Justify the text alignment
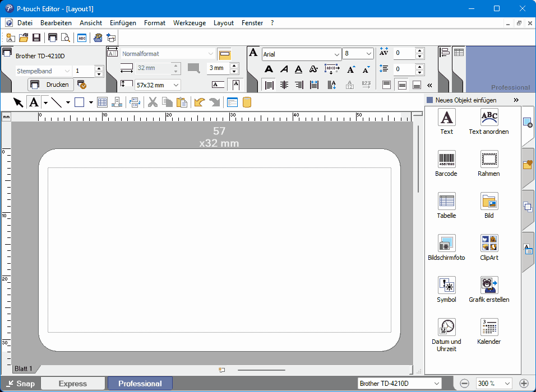The height and width of the screenshot is (392, 536). coord(314,85)
